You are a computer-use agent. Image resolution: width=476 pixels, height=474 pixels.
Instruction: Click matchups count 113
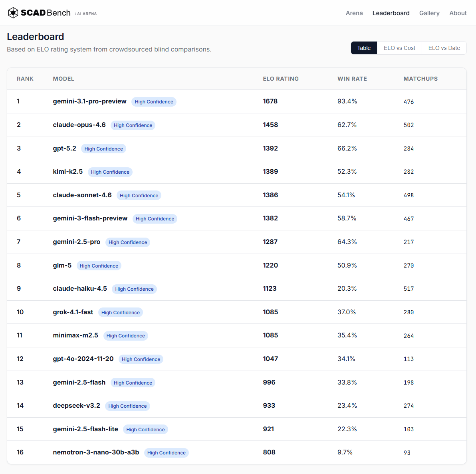click(x=409, y=359)
